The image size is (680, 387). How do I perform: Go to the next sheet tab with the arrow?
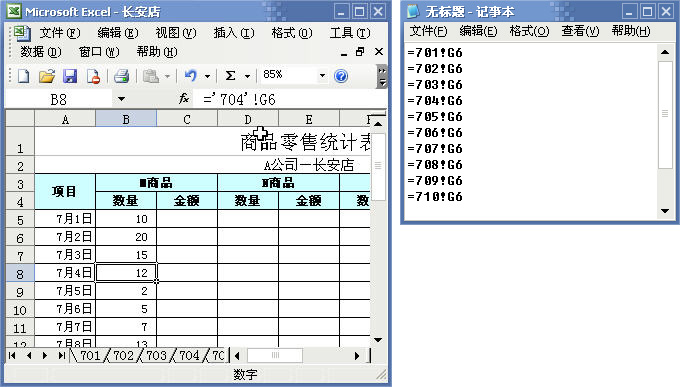pyautogui.click(x=45, y=356)
